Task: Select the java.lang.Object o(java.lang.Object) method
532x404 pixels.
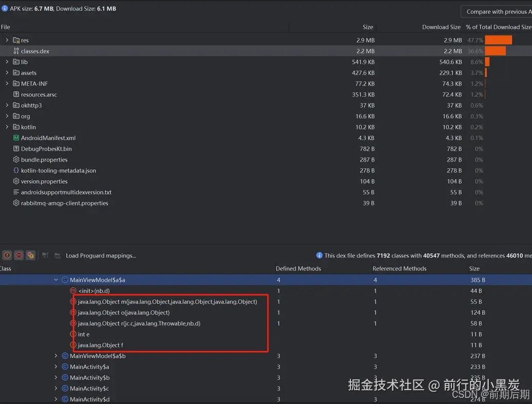Action: click(124, 312)
